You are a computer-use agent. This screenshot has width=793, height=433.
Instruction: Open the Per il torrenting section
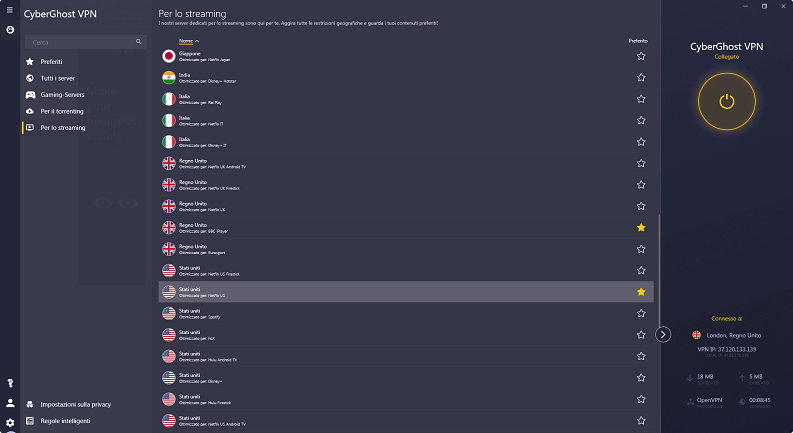click(62, 111)
